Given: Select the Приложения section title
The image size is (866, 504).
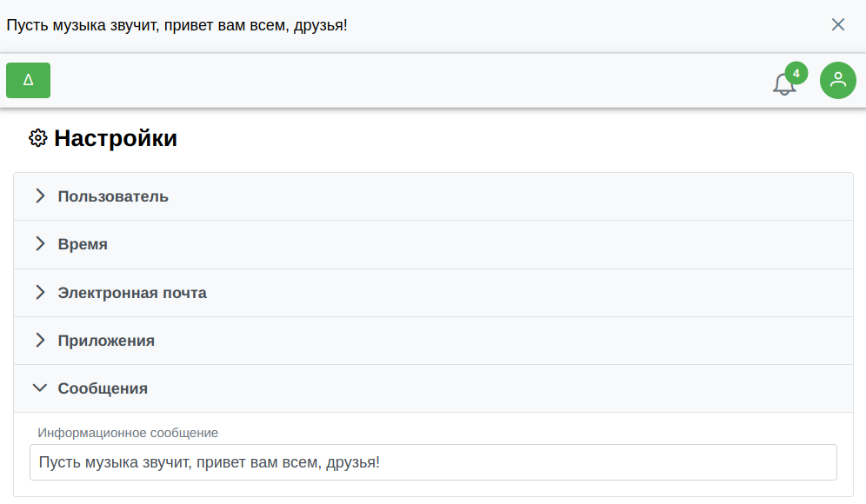Looking at the screenshot, I should click(107, 341).
